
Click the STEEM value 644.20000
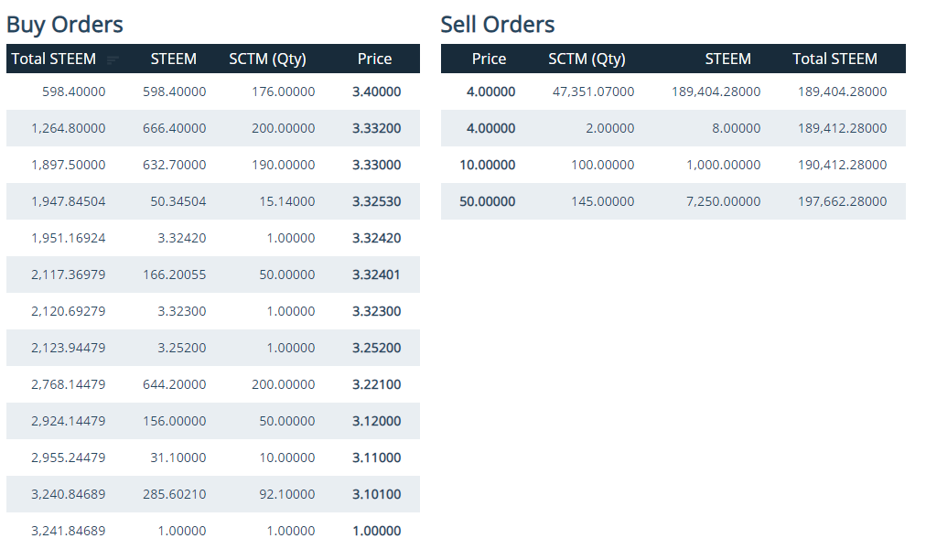(174, 384)
